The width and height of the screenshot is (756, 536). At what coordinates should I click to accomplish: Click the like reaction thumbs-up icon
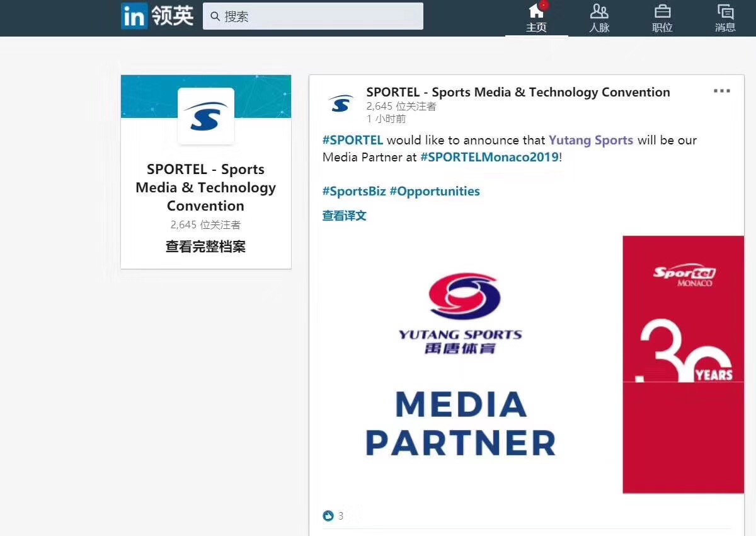coord(328,516)
